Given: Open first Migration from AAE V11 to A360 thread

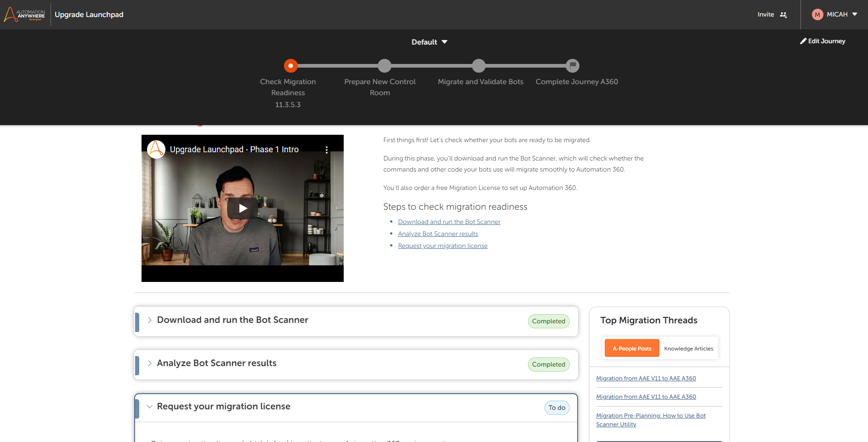Looking at the screenshot, I should pos(646,379).
